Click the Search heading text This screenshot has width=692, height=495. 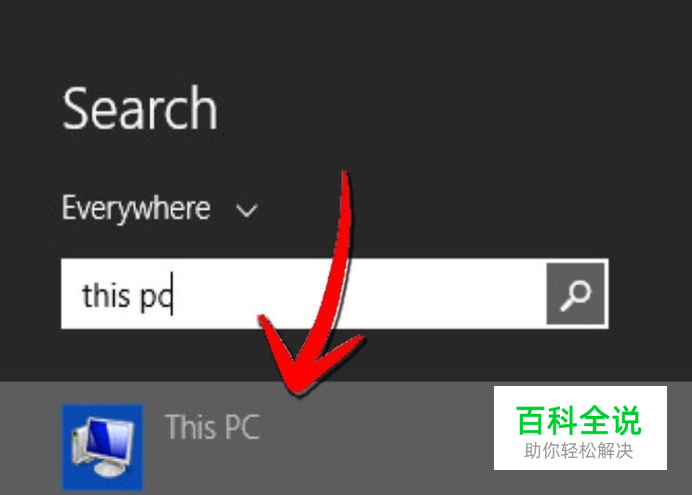[x=140, y=109]
